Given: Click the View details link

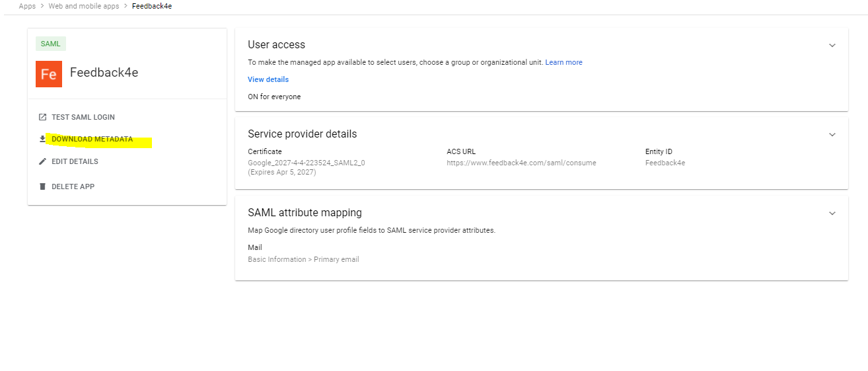Looking at the screenshot, I should click(x=268, y=79).
